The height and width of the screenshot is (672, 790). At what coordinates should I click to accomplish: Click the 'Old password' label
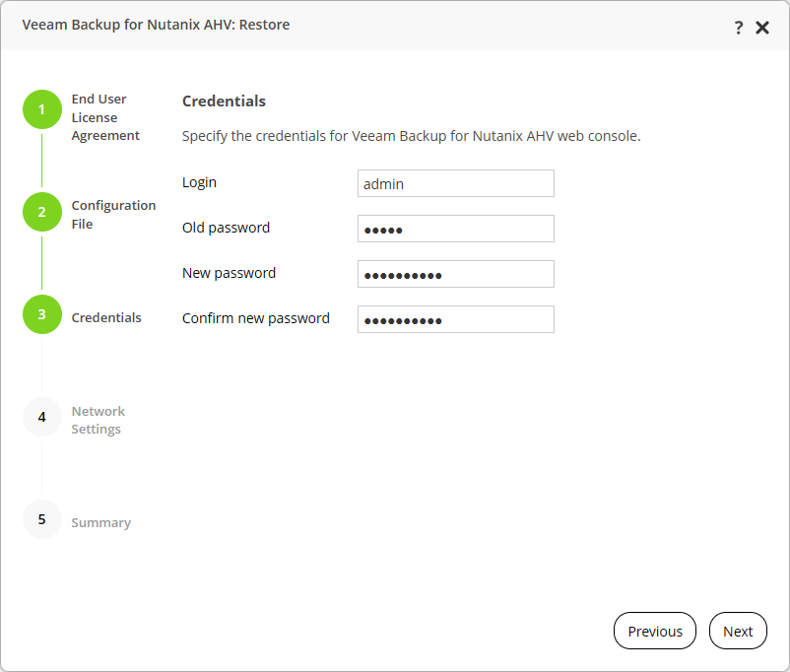pyautogui.click(x=226, y=228)
